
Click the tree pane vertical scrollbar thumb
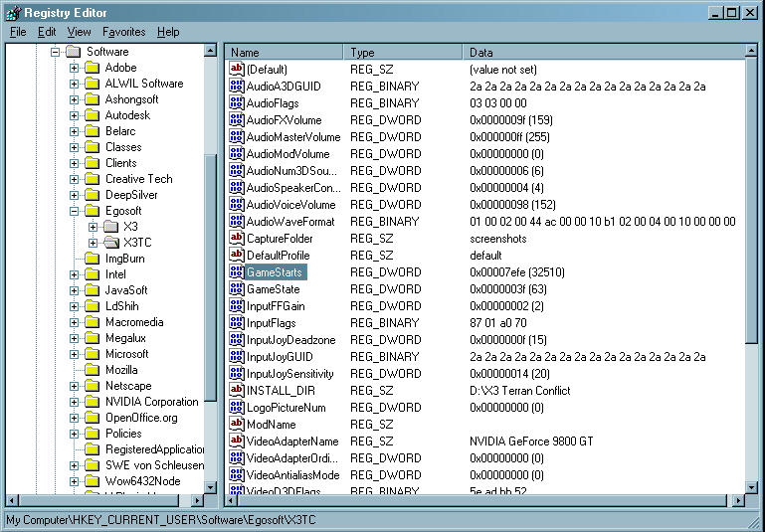click(210, 278)
